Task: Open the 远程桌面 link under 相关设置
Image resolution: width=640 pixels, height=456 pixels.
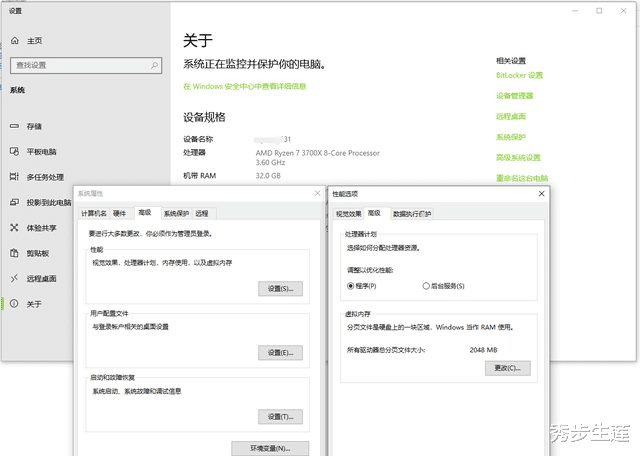Action: tap(511, 116)
